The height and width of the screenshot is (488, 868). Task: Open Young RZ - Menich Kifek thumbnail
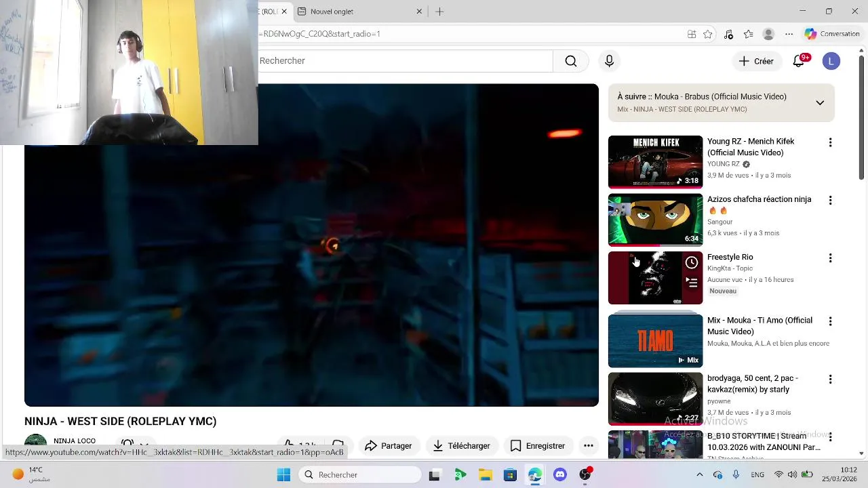(x=655, y=161)
